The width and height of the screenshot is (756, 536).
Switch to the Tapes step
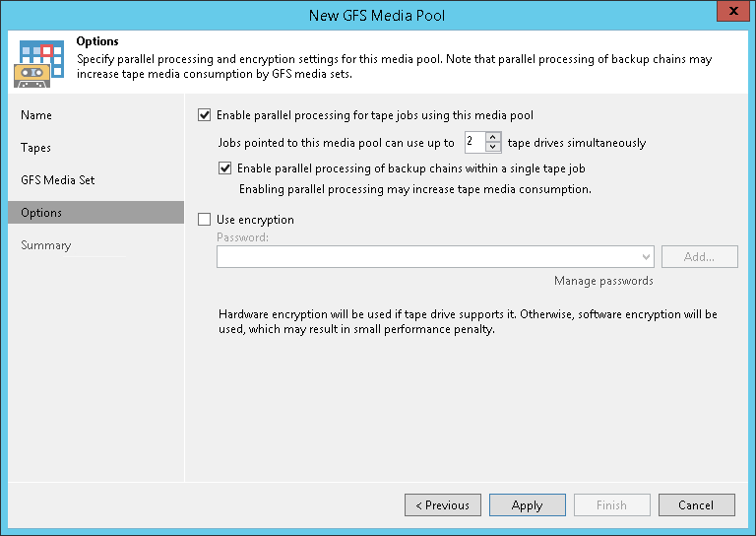(x=36, y=148)
